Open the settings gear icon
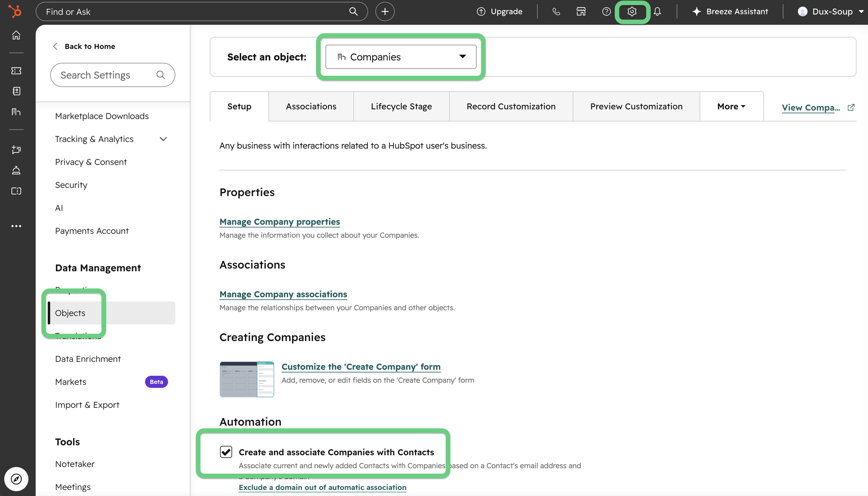 click(632, 11)
